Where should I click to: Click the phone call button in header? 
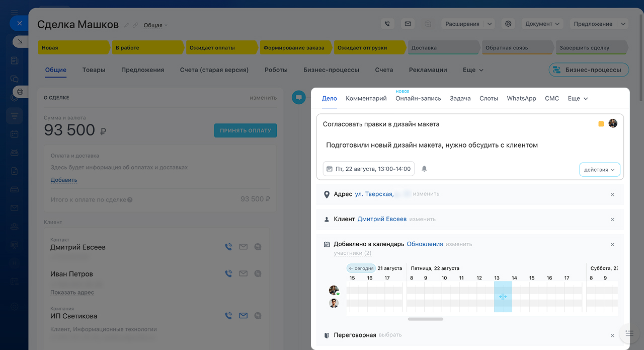(x=387, y=24)
